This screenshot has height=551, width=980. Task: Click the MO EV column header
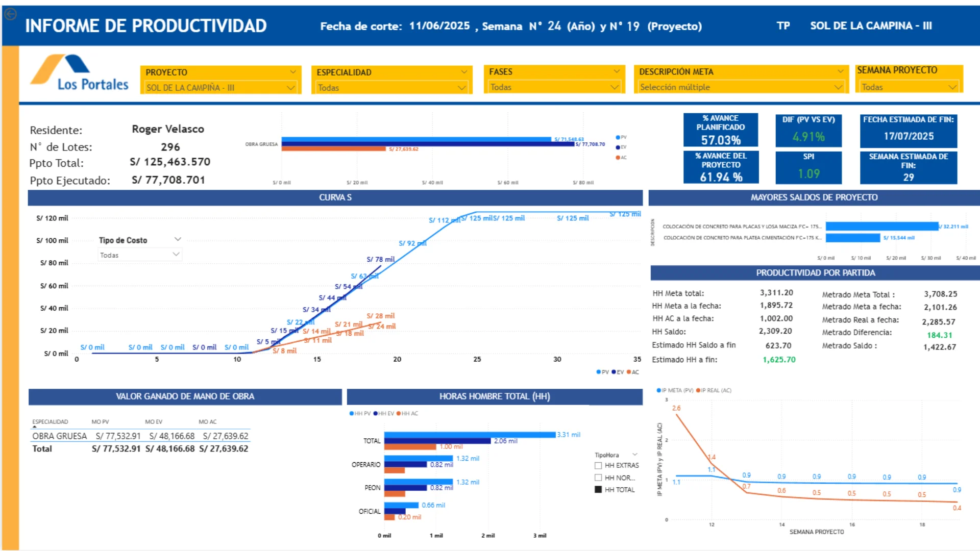point(153,422)
